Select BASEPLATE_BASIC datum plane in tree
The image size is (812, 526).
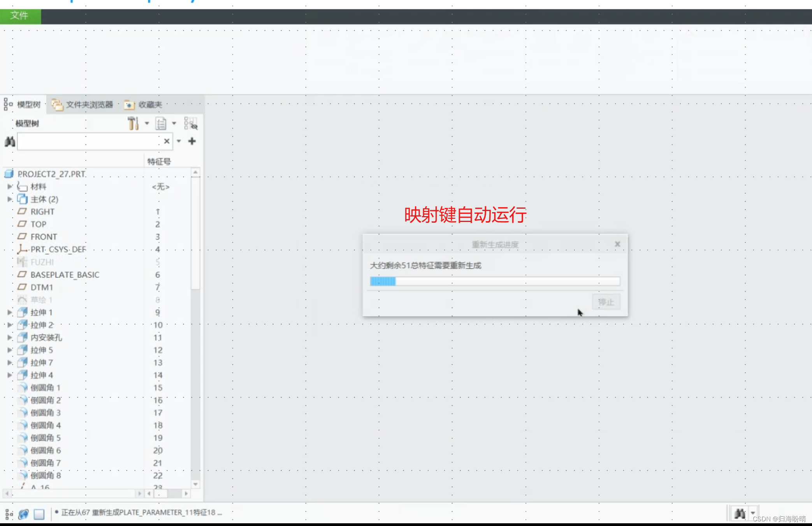click(65, 275)
